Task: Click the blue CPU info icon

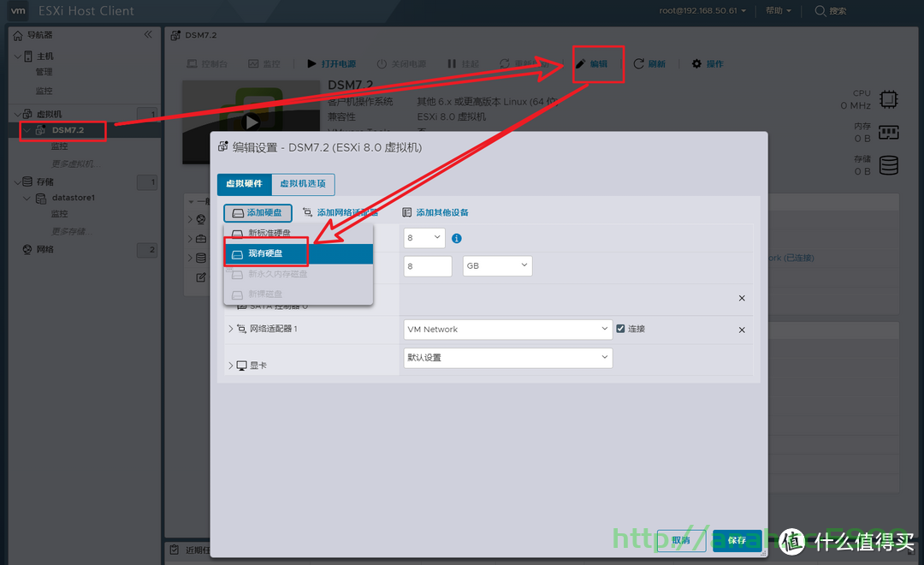Action: [x=457, y=238]
